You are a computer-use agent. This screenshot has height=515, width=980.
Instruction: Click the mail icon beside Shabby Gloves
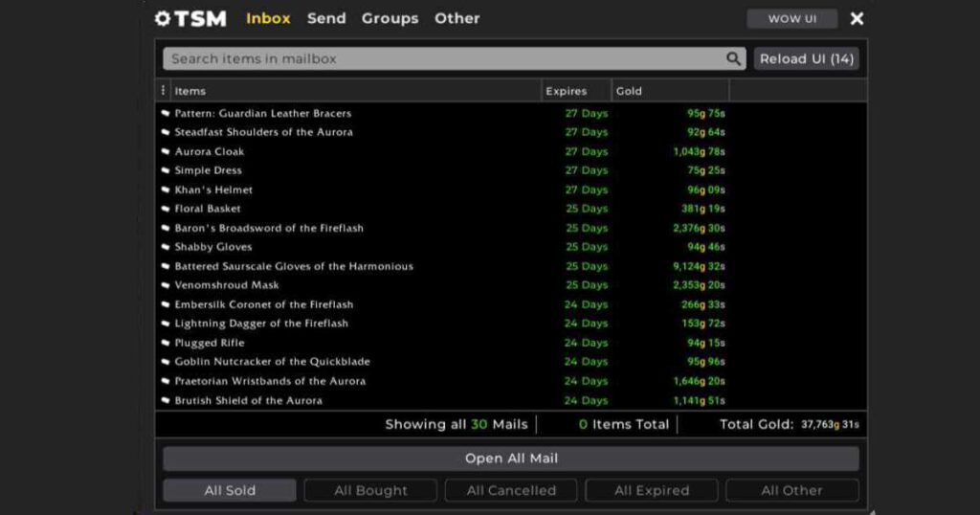[166, 247]
